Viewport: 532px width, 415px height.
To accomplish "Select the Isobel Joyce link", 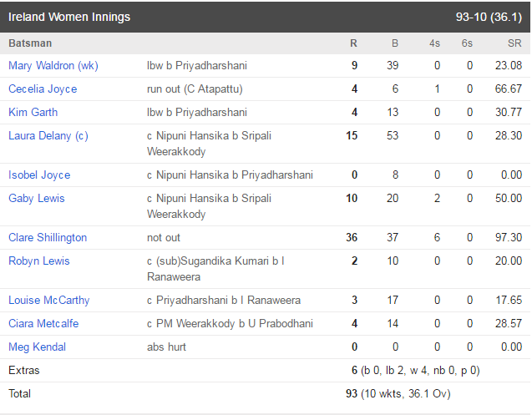I will (x=39, y=175).
